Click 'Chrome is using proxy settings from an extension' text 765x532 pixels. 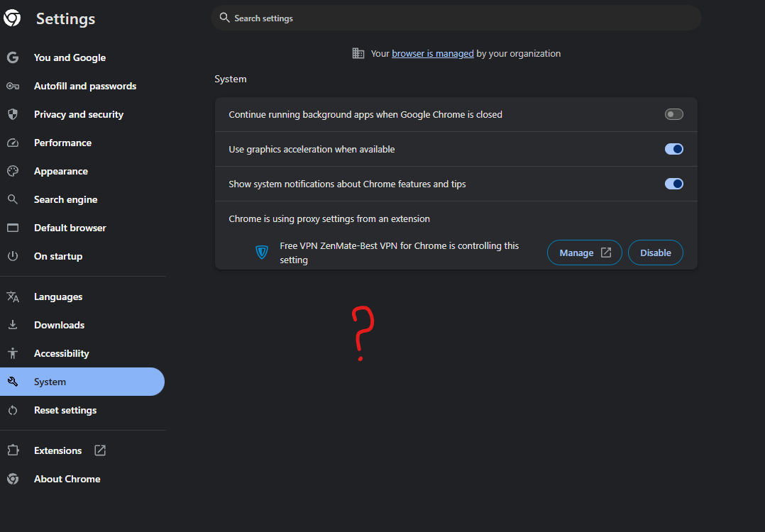pyautogui.click(x=329, y=219)
